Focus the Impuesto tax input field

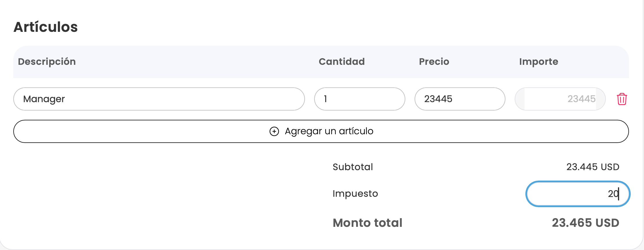tap(577, 194)
